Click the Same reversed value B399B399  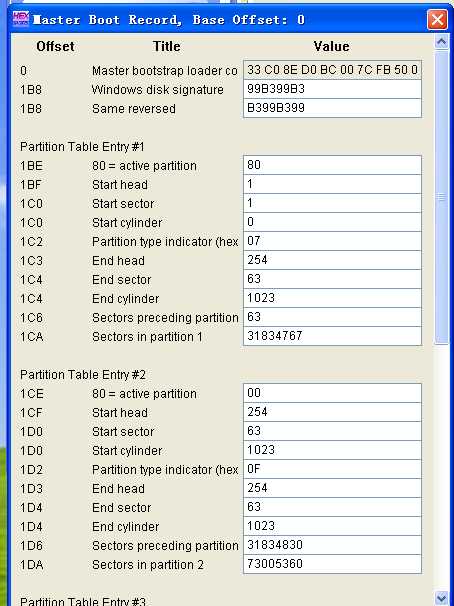tap(332, 108)
